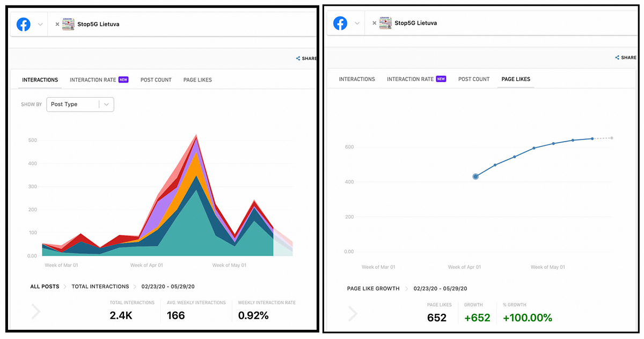Open the Post Type show-by dropdown

coord(80,104)
